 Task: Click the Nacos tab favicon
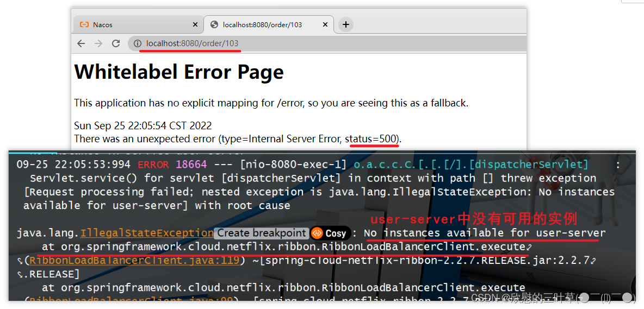(84, 24)
